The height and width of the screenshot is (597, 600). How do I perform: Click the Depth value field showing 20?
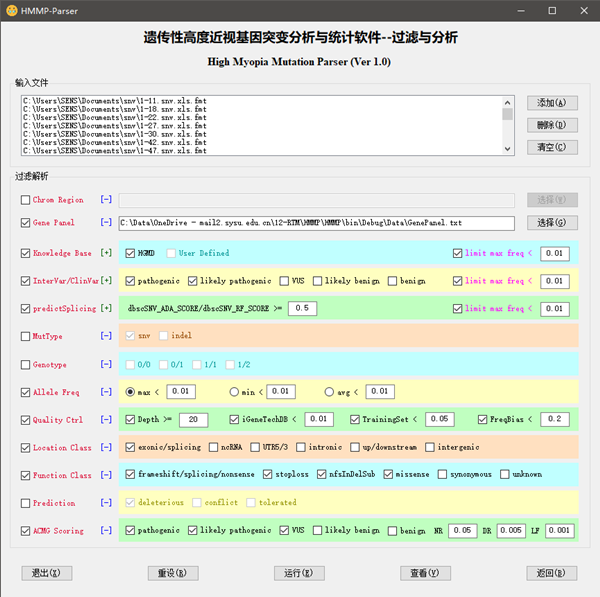[193, 420]
